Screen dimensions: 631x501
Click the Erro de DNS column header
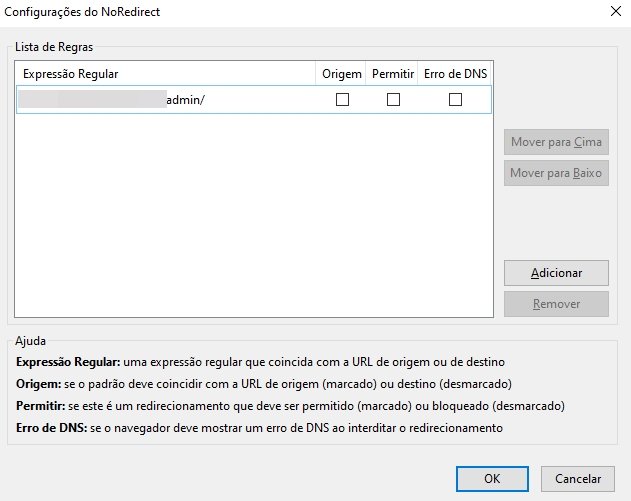pyautogui.click(x=455, y=74)
